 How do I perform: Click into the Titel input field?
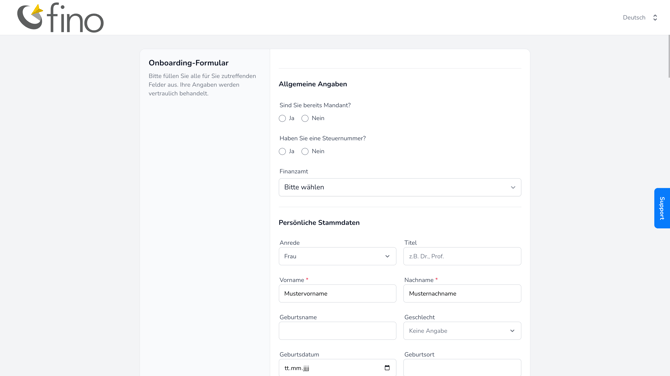point(462,256)
